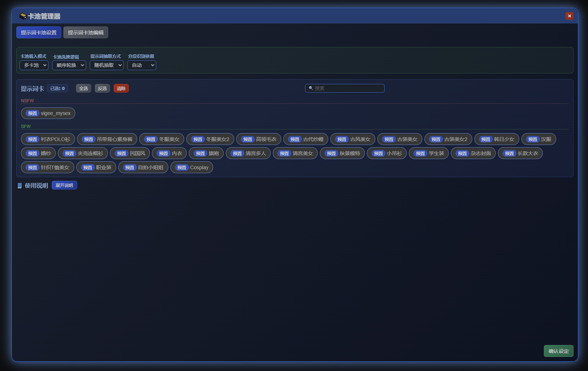Screen dimensions: 588x371
Task: Select the 学生装 card
Action: (x=429, y=153)
